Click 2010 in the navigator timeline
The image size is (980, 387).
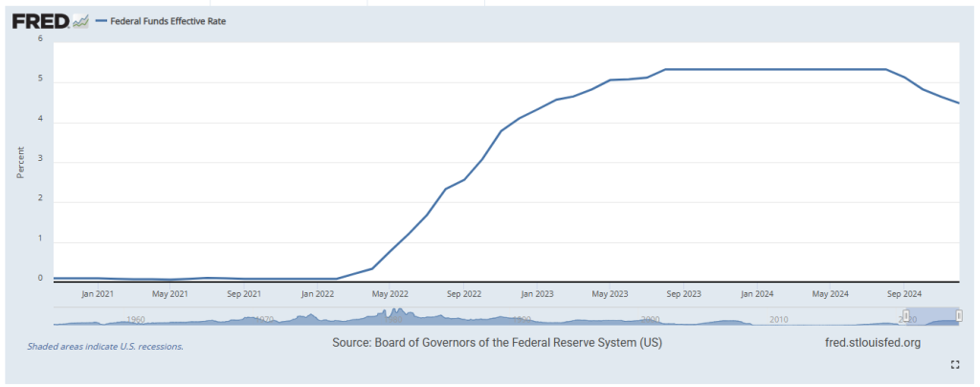[x=779, y=320]
